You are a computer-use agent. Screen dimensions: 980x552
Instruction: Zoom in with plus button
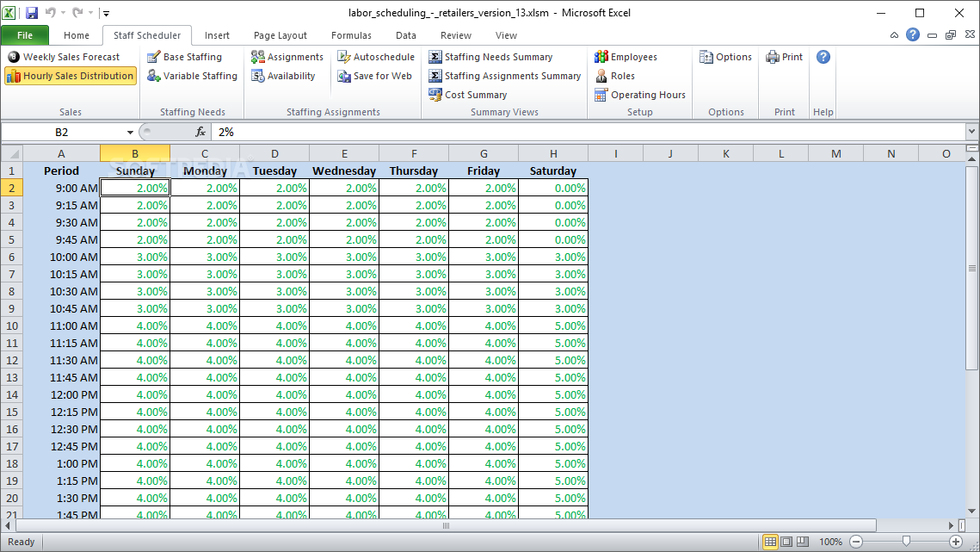coord(956,542)
